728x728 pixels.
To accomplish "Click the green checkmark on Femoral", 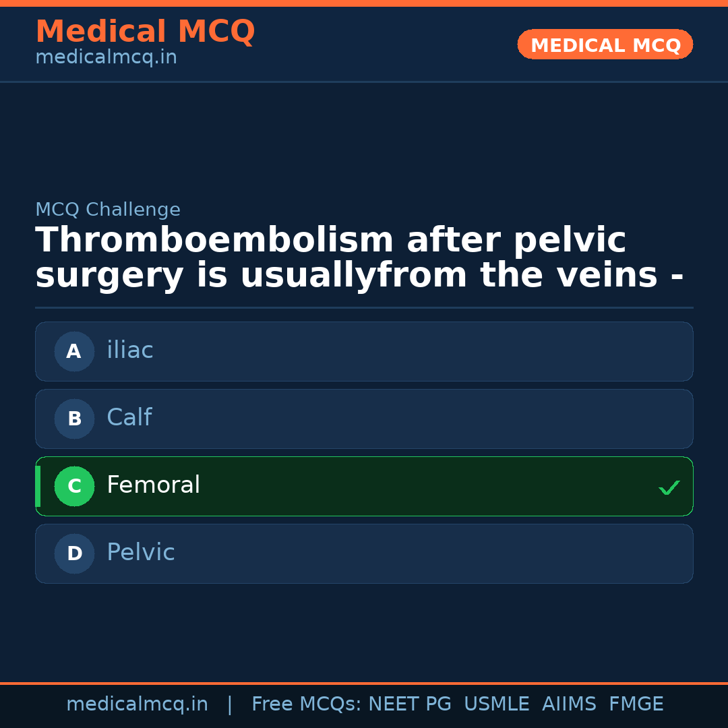I will pos(669,487).
